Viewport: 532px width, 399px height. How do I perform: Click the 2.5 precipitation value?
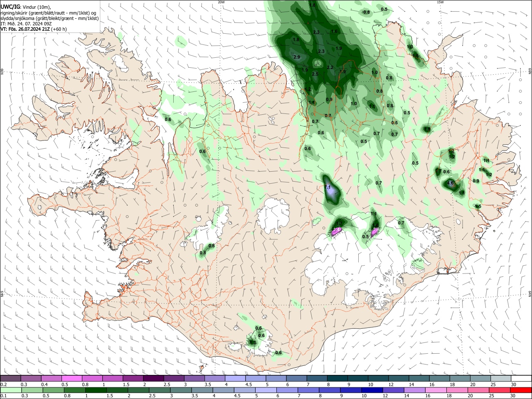click(x=315, y=74)
